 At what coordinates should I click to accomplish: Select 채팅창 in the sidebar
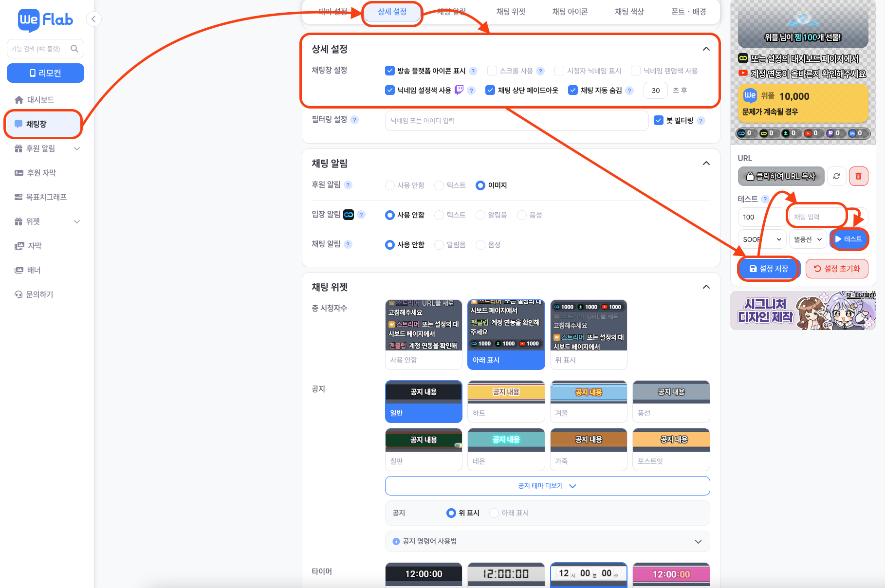click(43, 124)
